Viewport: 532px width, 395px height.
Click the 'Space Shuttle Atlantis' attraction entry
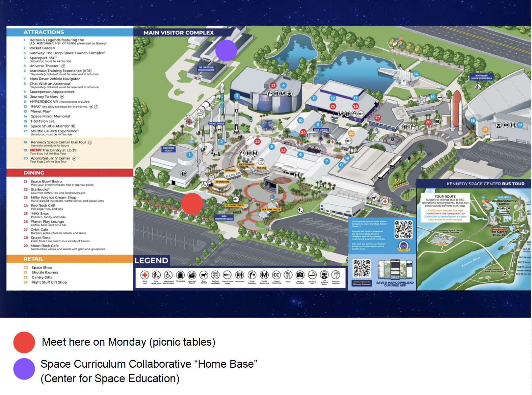point(50,126)
